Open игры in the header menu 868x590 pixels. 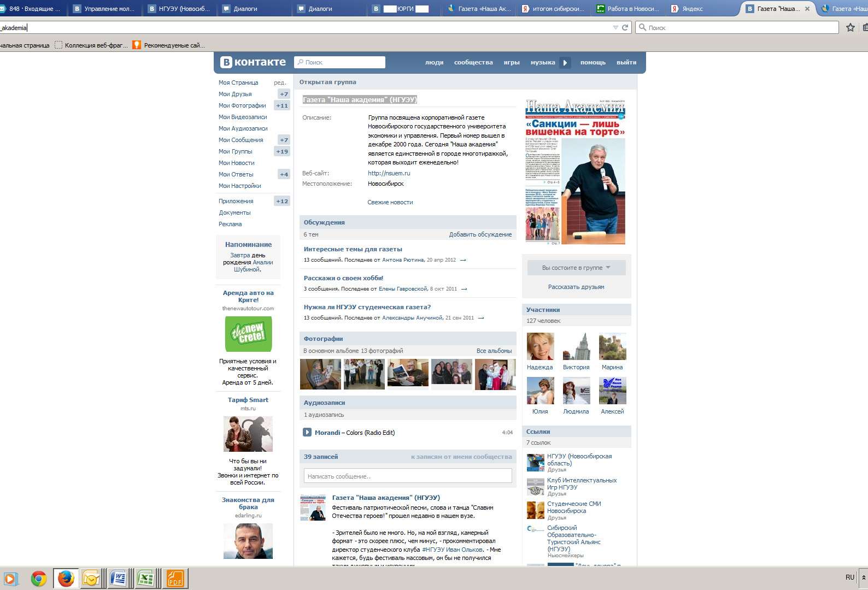[x=512, y=63]
